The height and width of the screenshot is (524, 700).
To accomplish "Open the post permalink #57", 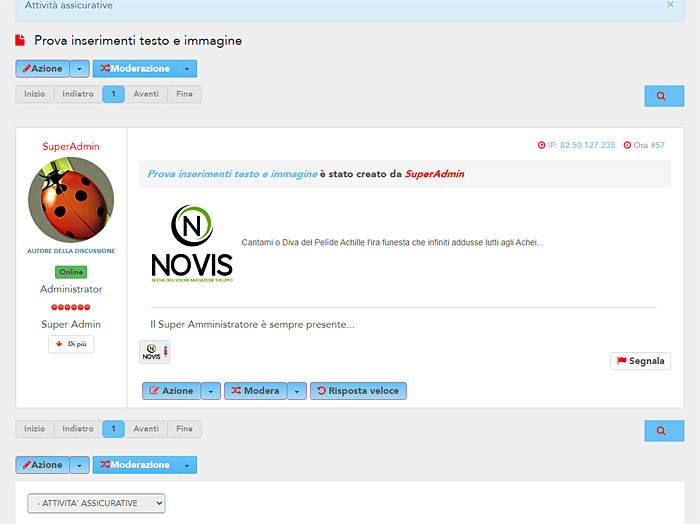I will point(657,145).
